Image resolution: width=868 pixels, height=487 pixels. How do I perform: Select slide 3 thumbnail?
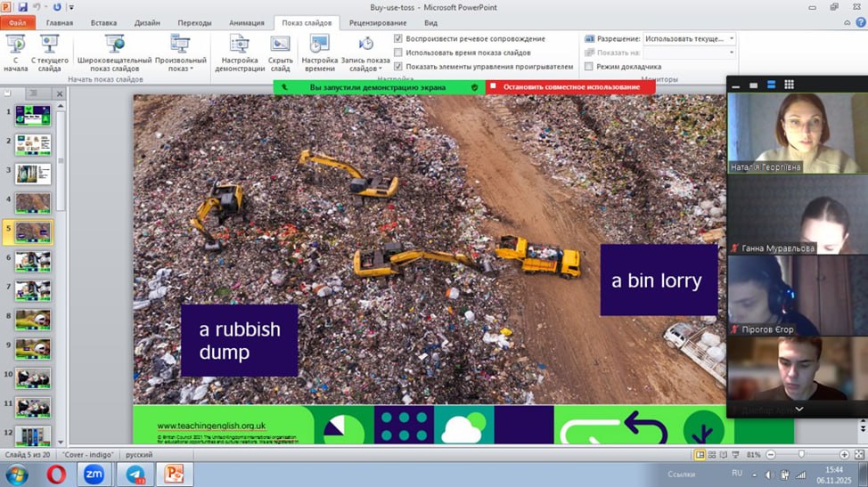point(33,174)
